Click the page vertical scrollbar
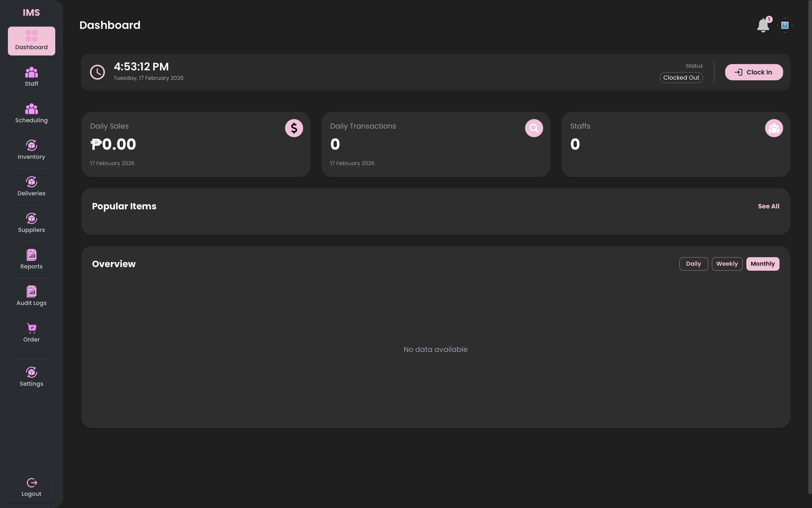 point(810,247)
